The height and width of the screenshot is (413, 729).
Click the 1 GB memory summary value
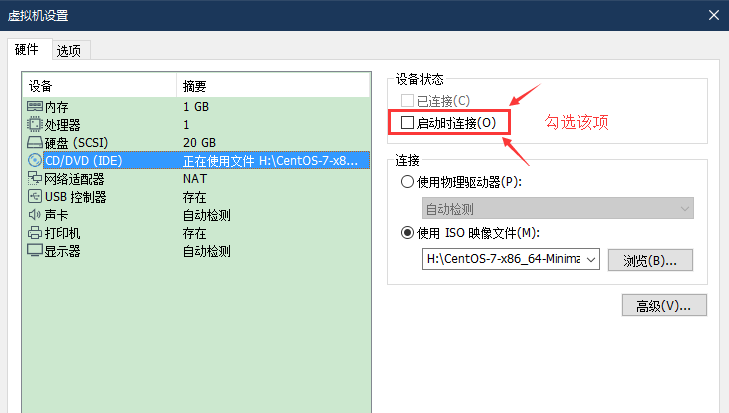click(x=196, y=107)
